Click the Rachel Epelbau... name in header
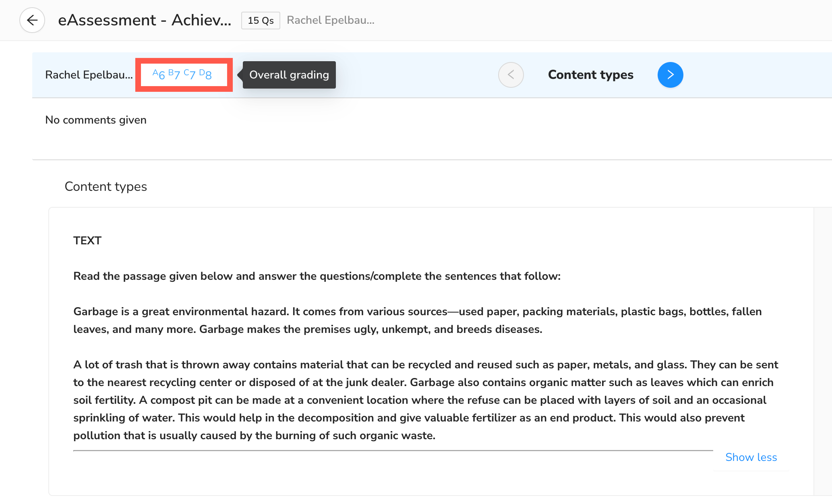This screenshot has height=504, width=832. [x=331, y=20]
